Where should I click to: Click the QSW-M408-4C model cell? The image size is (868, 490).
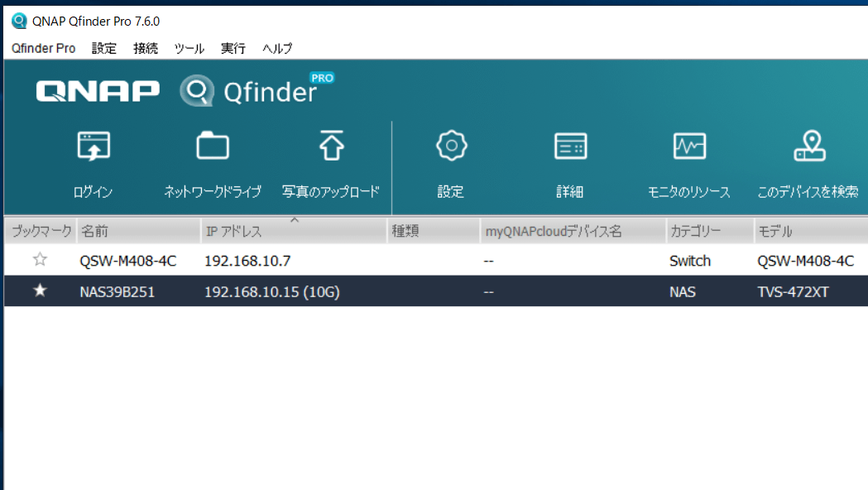click(805, 261)
